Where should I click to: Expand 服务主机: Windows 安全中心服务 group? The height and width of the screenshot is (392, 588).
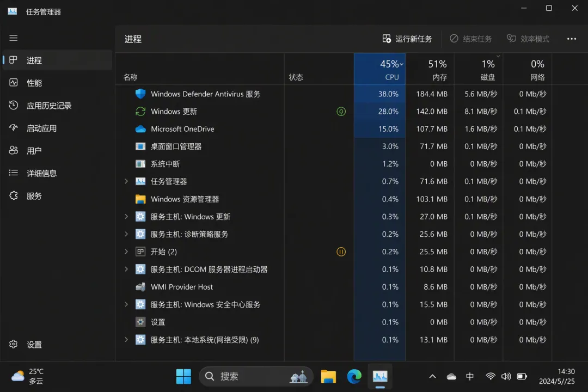pos(126,304)
